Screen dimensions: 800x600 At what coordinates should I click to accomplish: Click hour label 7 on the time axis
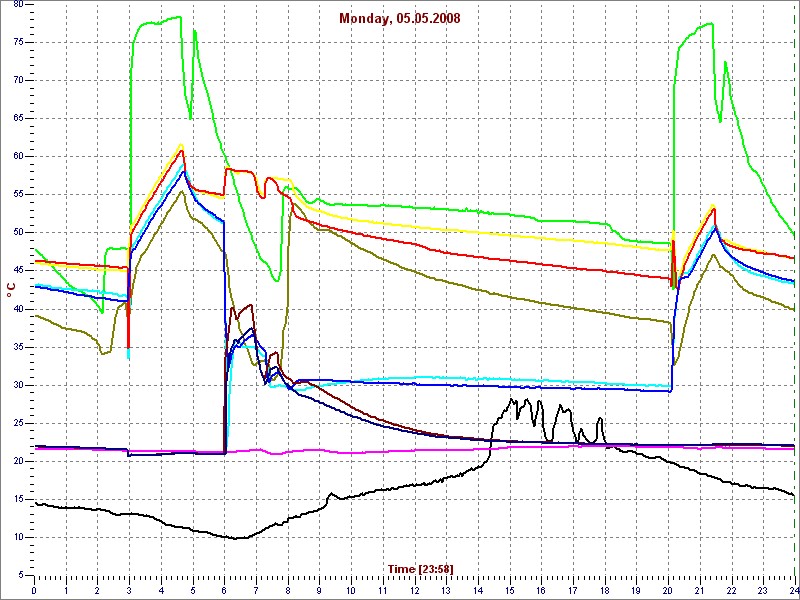[x=256, y=590]
